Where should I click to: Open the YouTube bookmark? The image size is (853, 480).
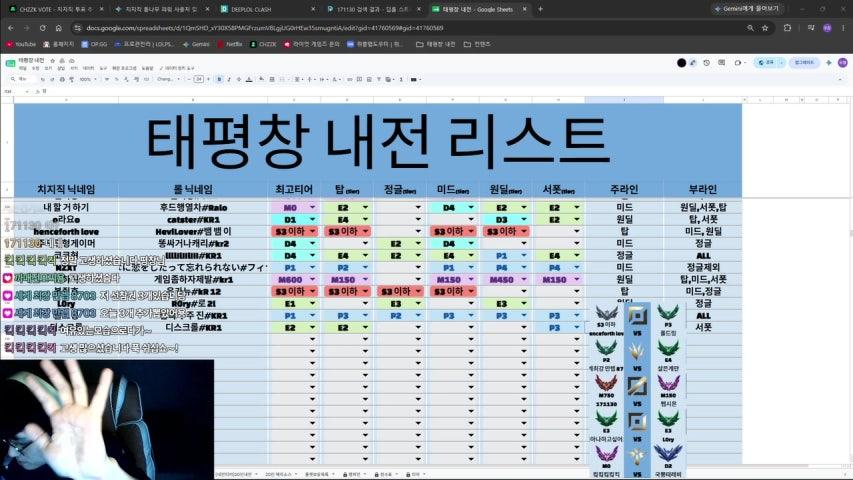(x=21, y=44)
